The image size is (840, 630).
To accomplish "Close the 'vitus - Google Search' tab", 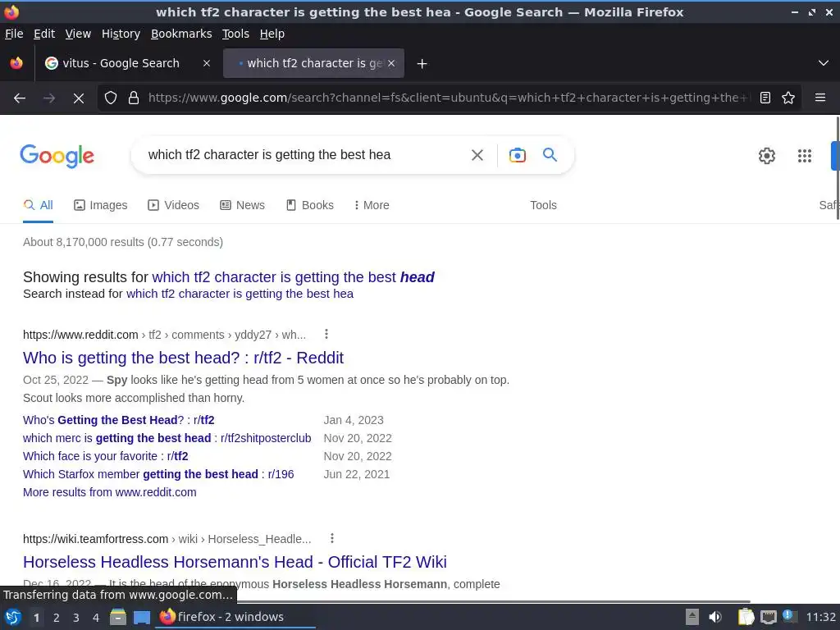I will [206, 63].
